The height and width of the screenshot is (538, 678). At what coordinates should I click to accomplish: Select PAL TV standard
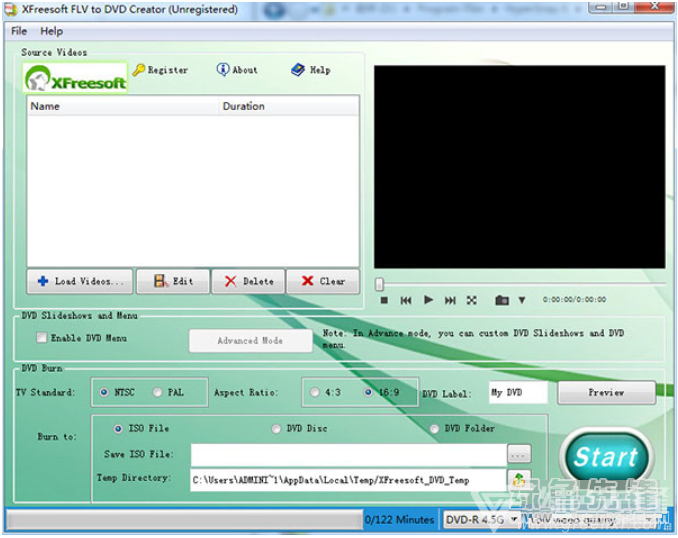pos(158,392)
